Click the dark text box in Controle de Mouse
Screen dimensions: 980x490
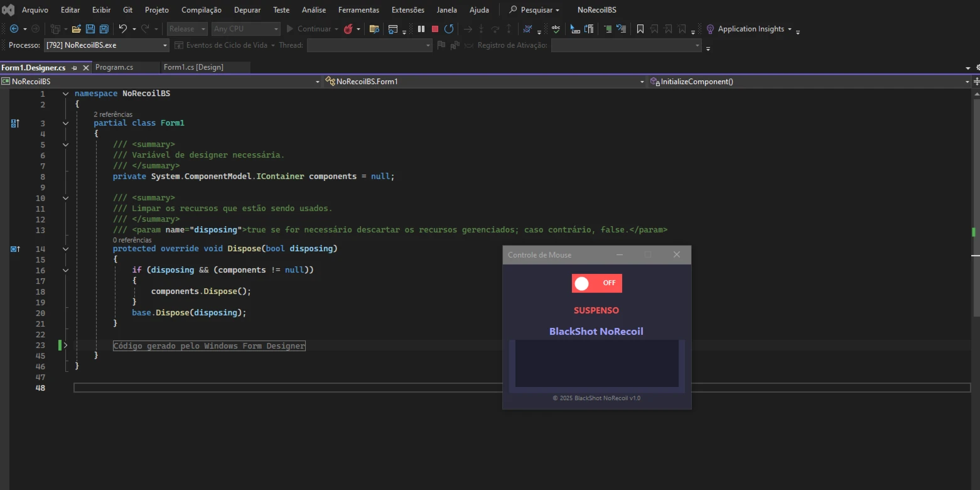[x=597, y=364]
